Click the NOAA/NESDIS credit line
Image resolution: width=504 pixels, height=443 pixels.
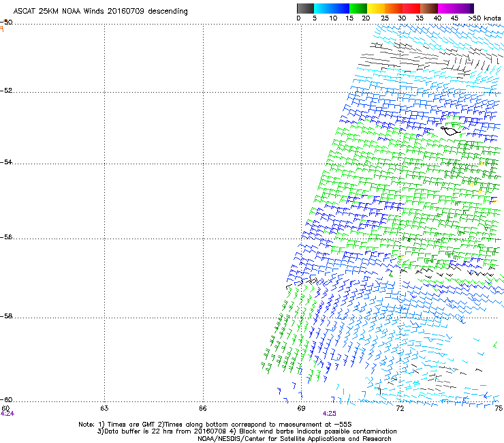[x=294, y=438]
